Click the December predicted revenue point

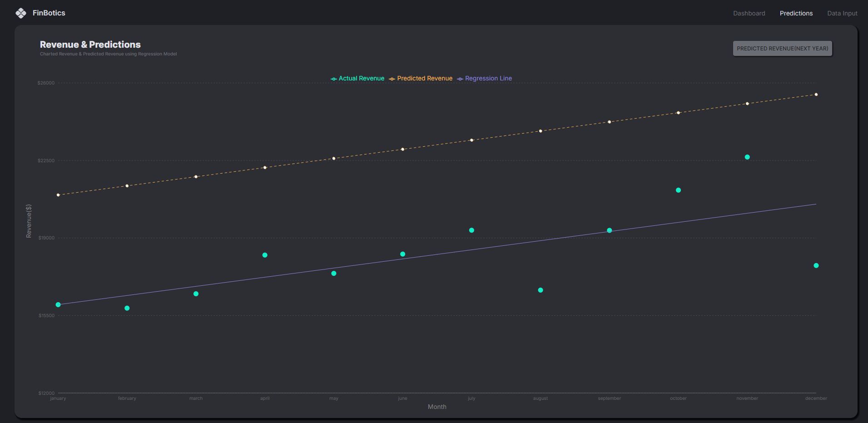coord(816,95)
